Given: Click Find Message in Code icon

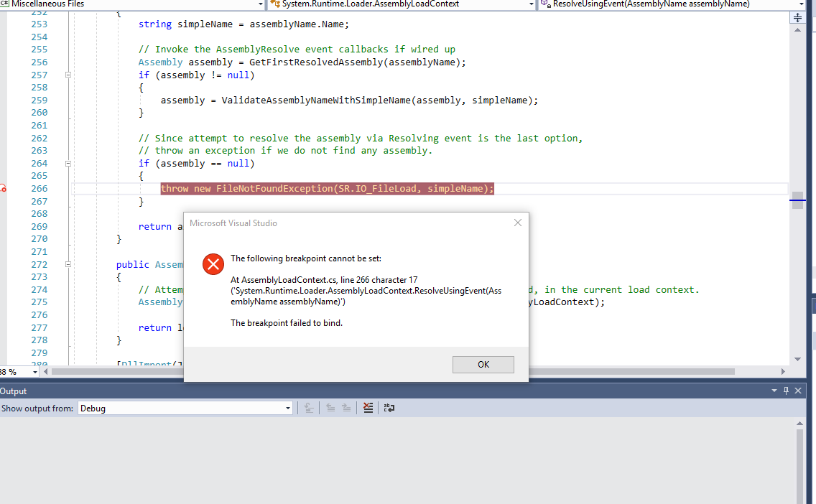Looking at the screenshot, I should 309,409.
